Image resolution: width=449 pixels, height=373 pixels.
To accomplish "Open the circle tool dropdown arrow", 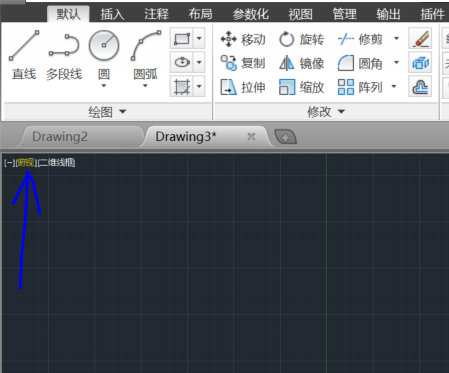I will tap(104, 86).
